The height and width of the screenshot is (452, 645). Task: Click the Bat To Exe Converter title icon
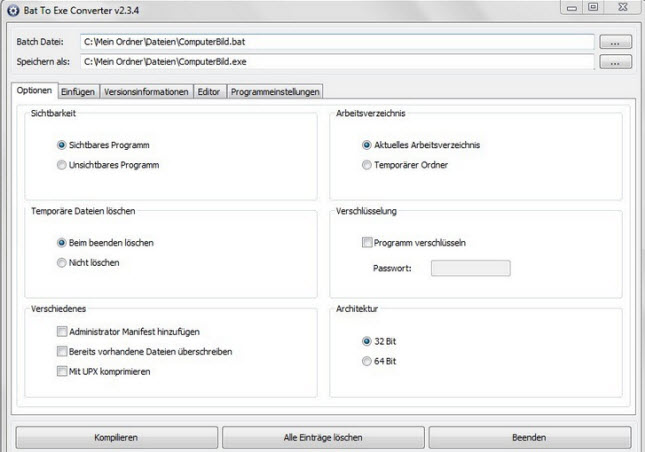pyautogui.click(x=13, y=10)
